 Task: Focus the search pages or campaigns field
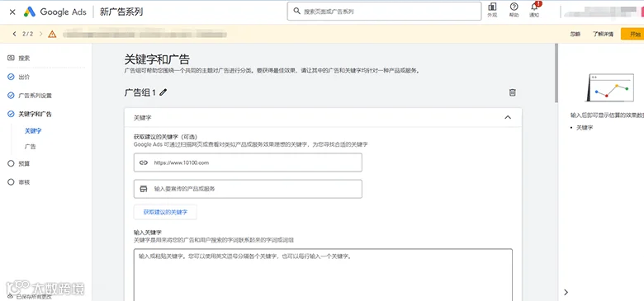(384, 12)
